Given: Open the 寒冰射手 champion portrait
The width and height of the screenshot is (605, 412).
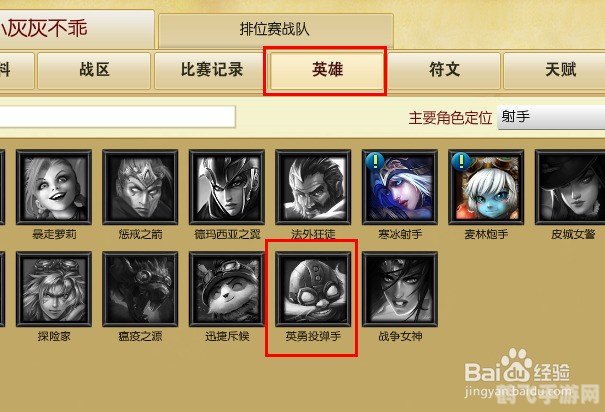Looking at the screenshot, I should pos(400,187).
